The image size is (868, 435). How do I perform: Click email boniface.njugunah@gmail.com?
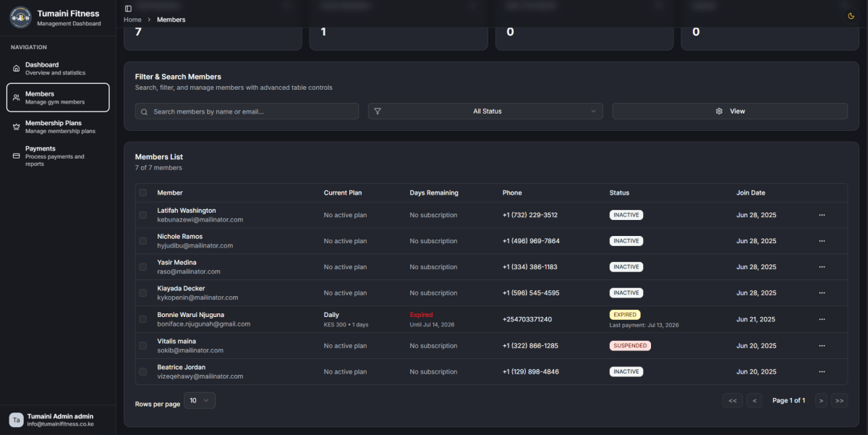tap(204, 324)
